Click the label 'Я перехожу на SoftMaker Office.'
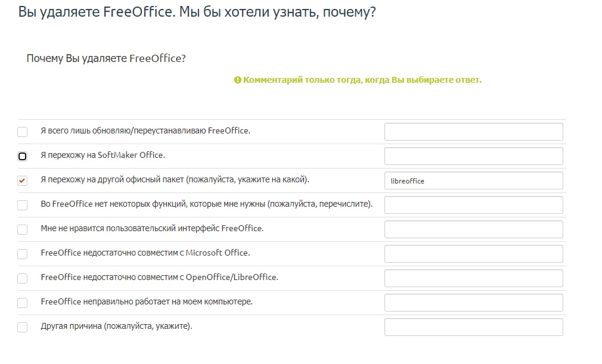This screenshot has width=602, height=364. [x=103, y=155]
